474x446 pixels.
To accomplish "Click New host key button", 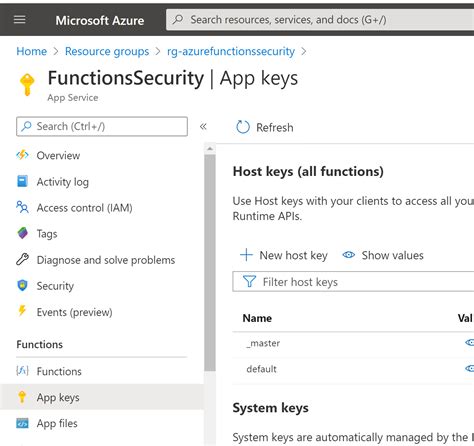I will pos(284,255).
